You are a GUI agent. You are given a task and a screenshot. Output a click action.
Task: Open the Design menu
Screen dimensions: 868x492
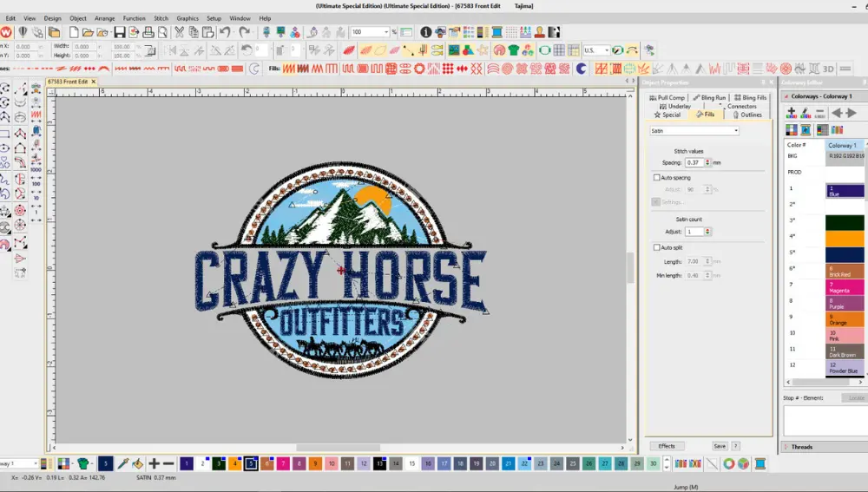click(x=53, y=18)
